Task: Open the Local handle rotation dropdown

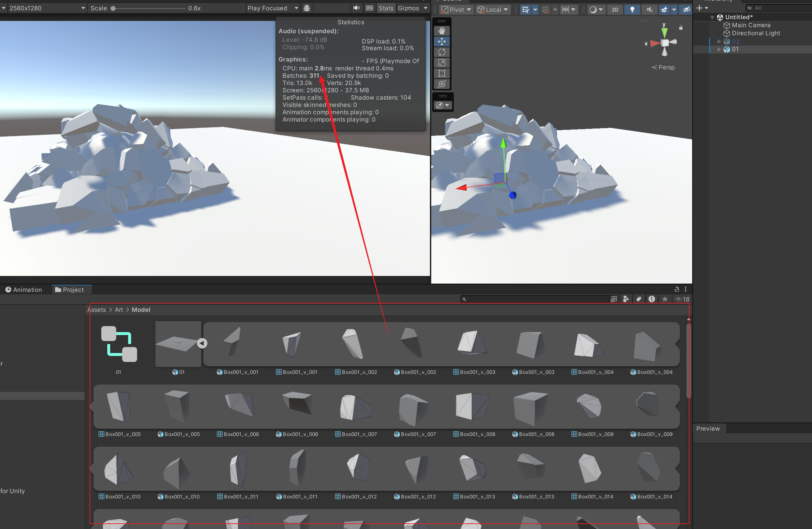Action: (x=493, y=10)
